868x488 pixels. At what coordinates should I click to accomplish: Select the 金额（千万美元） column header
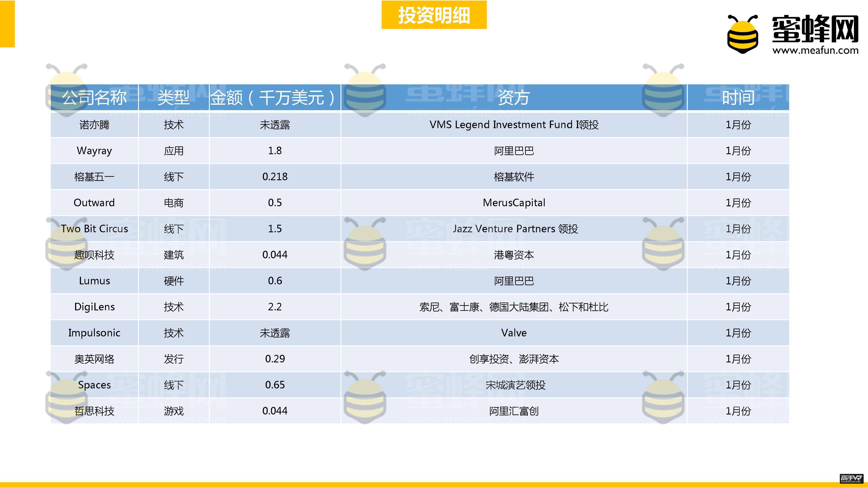[275, 98]
